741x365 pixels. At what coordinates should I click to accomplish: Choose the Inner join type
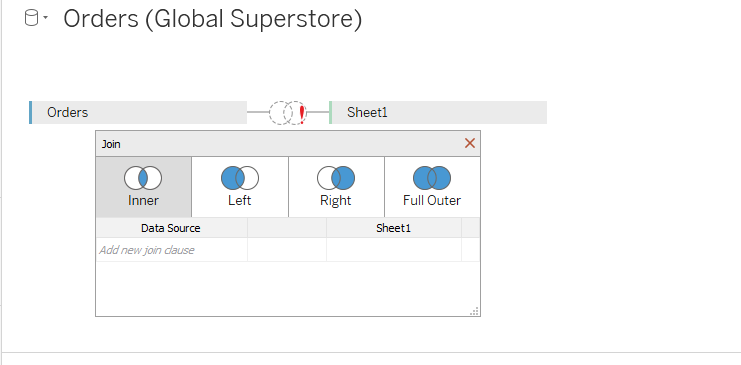(143, 187)
